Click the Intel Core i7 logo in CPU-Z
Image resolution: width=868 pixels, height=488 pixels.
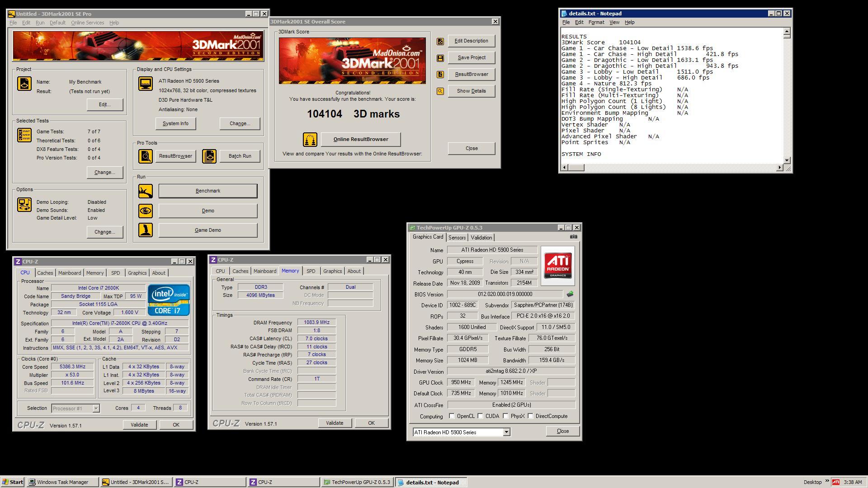pyautogui.click(x=169, y=300)
